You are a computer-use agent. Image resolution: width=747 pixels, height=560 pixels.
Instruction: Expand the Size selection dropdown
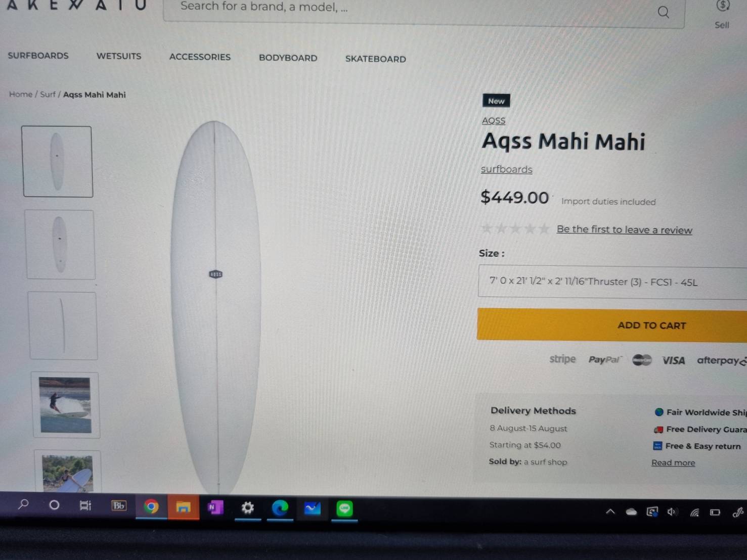tap(612, 282)
